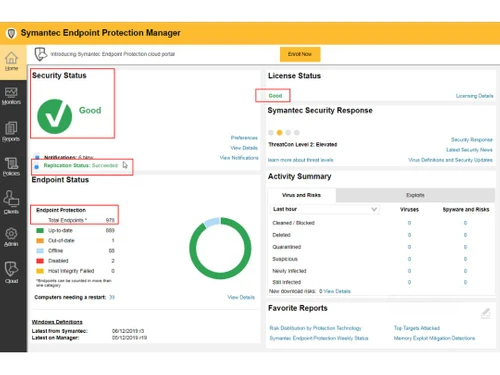Click the computers needing a restart count
The image size is (500, 375).
pos(112,297)
